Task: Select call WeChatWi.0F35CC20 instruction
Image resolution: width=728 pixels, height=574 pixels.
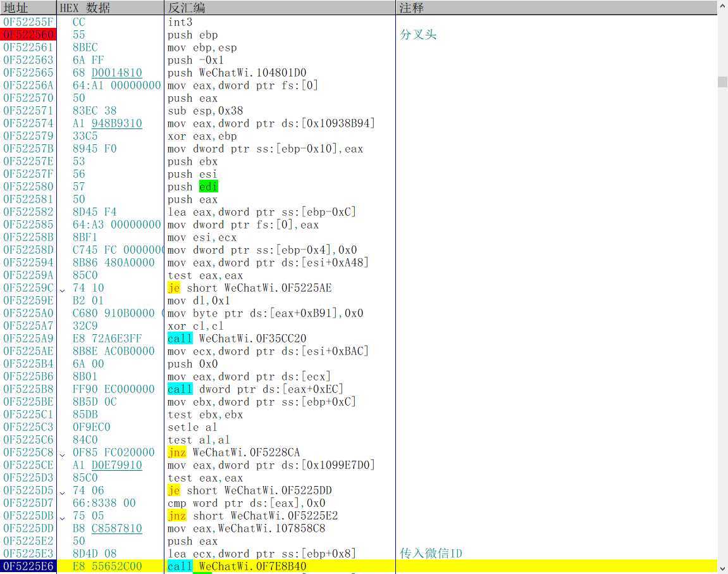Action: pos(237,339)
